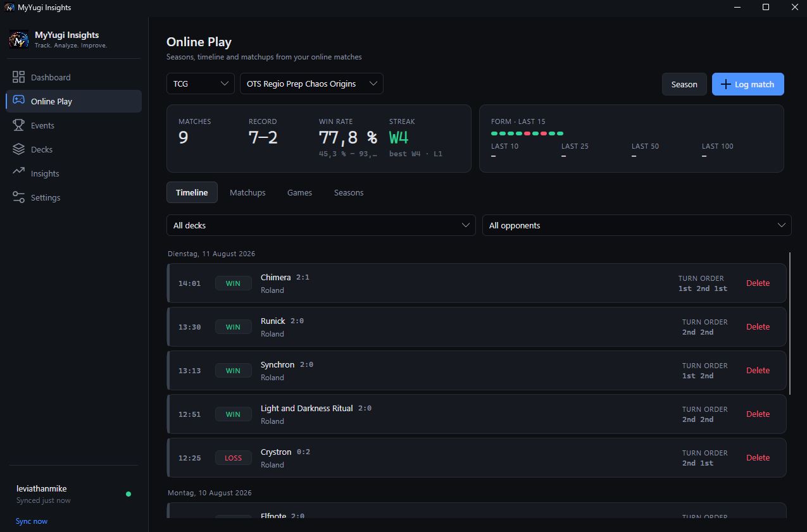Expand the OTS Regio Prep Chaos Origins dropdown
This screenshot has height=532, width=807.
point(311,84)
